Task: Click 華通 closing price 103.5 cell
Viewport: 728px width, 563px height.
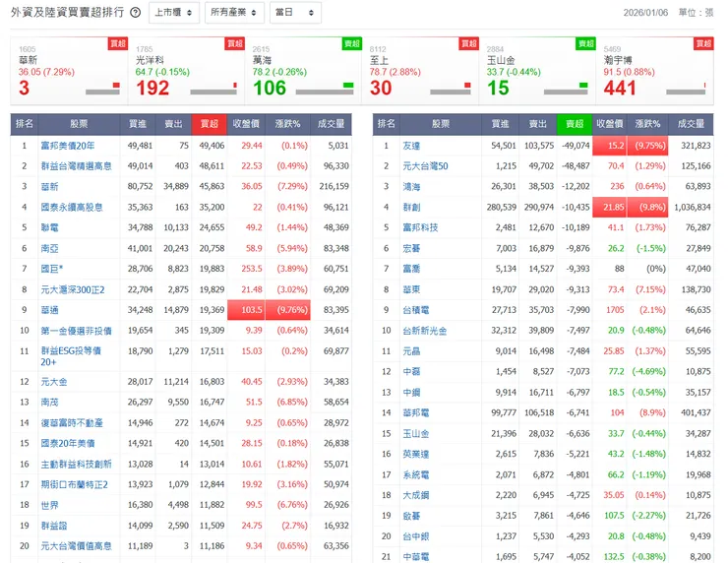Action: pyautogui.click(x=246, y=310)
